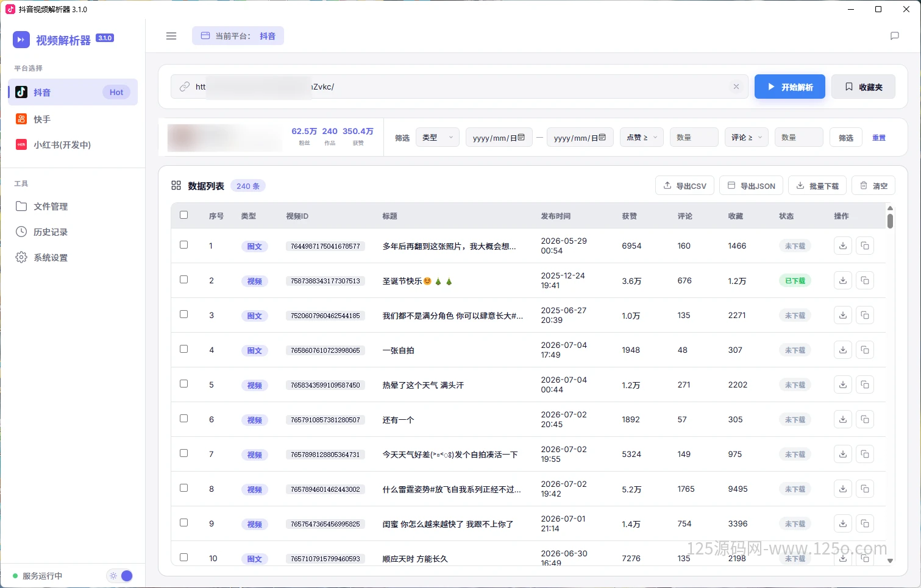Copy row 8 什么雷霆姿势 link
Image resolution: width=921 pixels, height=588 pixels.
click(x=865, y=489)
